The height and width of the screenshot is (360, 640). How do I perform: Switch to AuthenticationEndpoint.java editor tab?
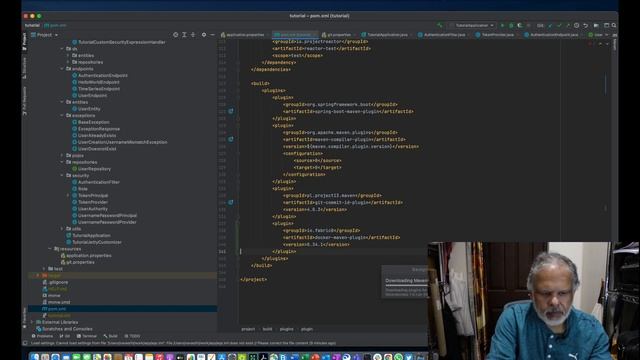(x=552, y=35)
